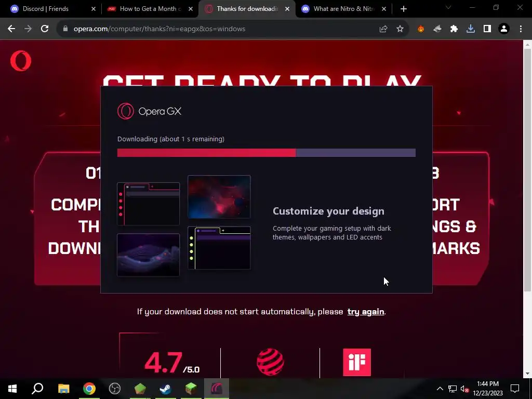This screenshot has width=532, height=399.
Task: Open network status tray icon
Action: (453, 389)
